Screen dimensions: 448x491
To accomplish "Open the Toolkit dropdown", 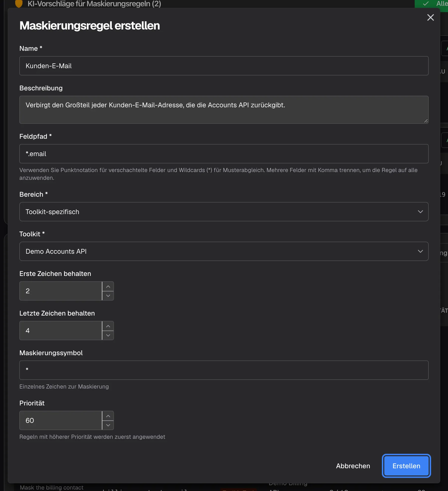I will click(224, 251).
